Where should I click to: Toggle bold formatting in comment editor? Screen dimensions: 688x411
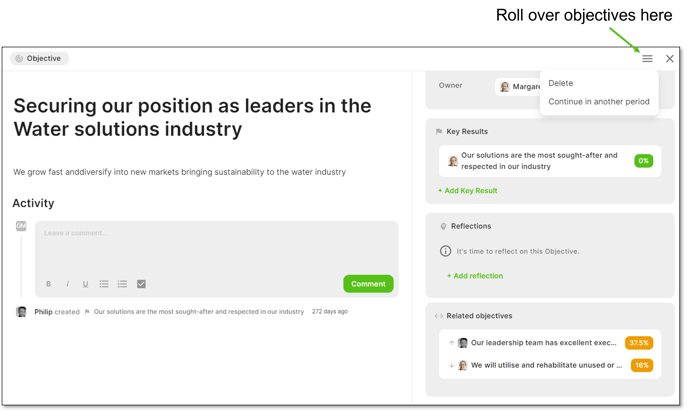(x=49, y=284)
